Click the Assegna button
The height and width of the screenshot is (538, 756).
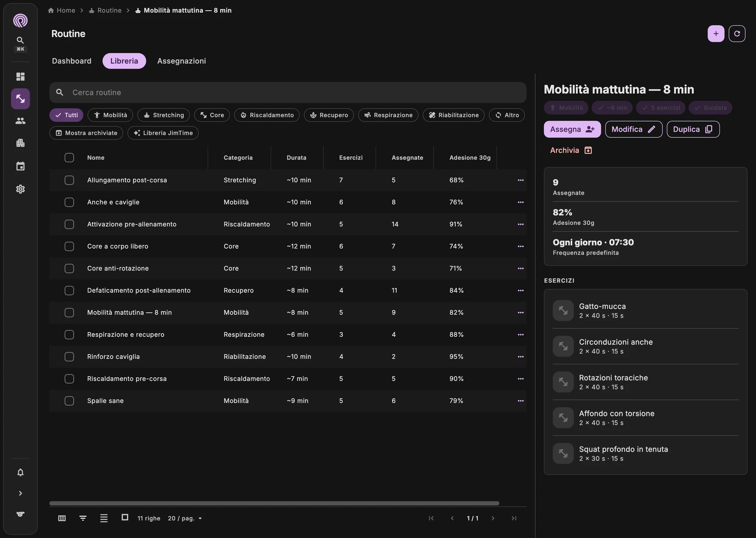pos(572,129)
